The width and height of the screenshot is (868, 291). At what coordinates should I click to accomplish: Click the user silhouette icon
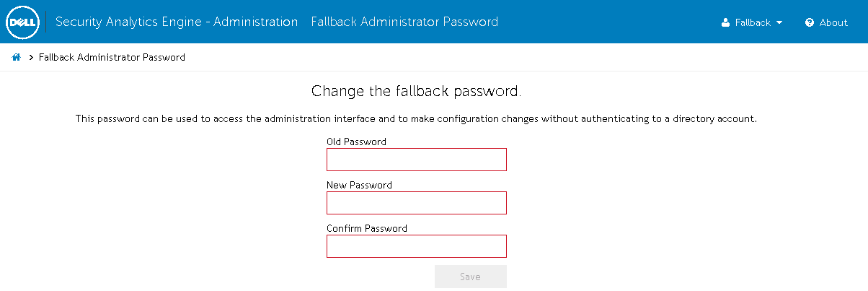(x=726, y=22)
